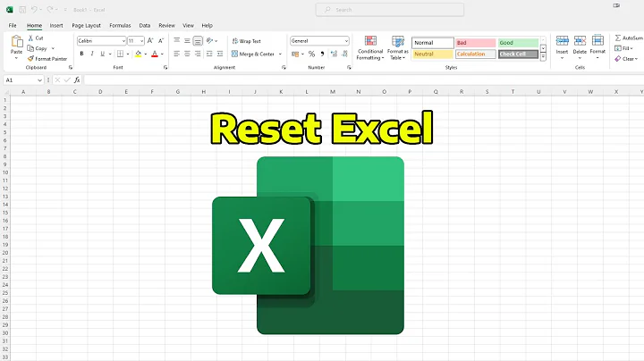The image size is (644, 361).
Task: Click the Paste clipboard icon
Action: (x=16, y=41)
